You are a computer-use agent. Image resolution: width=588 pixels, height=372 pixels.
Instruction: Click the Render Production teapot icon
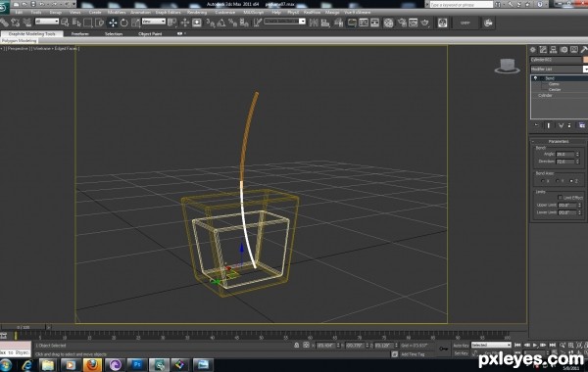(x=425, y=23)
